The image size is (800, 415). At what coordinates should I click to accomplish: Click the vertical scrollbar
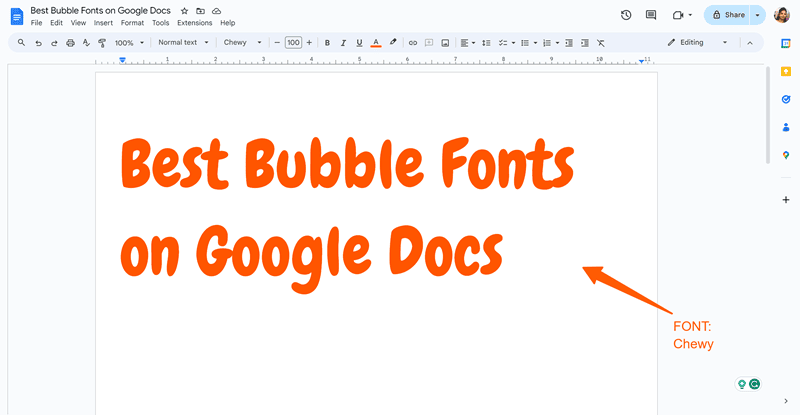pos(767,115)
